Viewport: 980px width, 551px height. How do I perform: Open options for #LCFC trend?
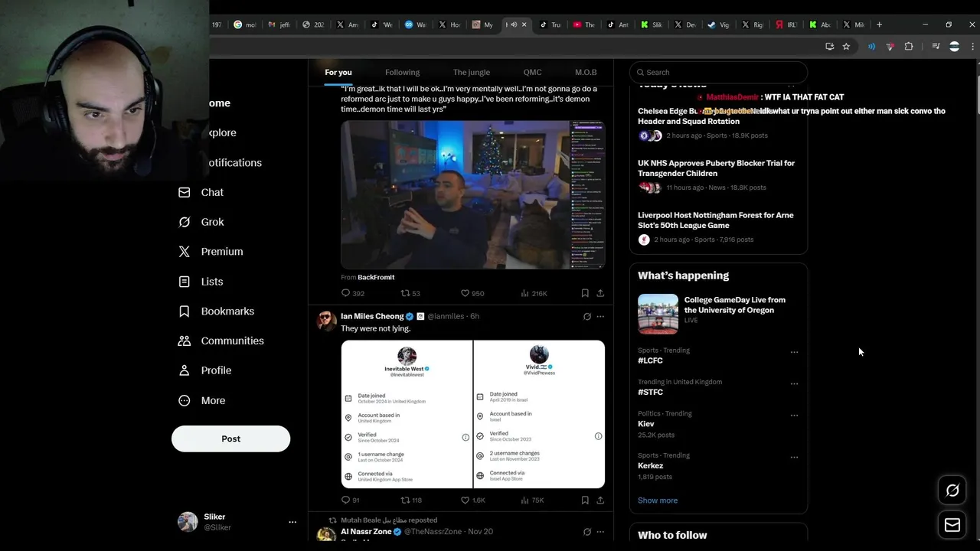coord(794,352)
